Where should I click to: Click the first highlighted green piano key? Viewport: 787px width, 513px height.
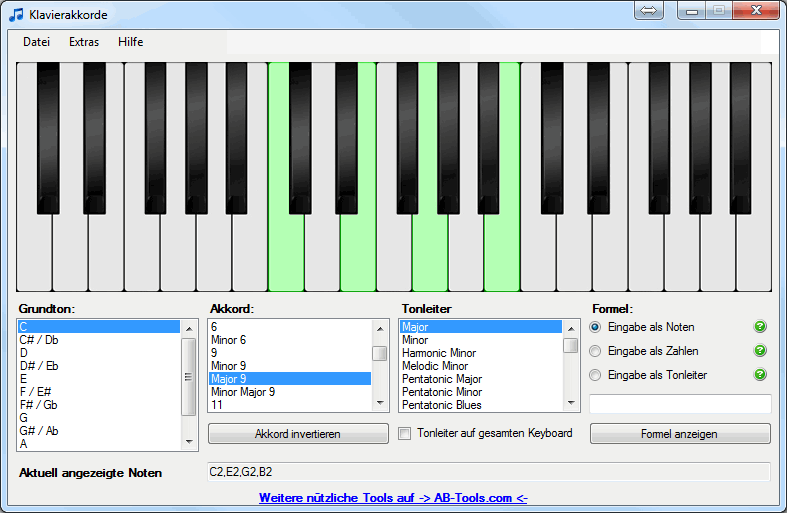pos(286,251)
